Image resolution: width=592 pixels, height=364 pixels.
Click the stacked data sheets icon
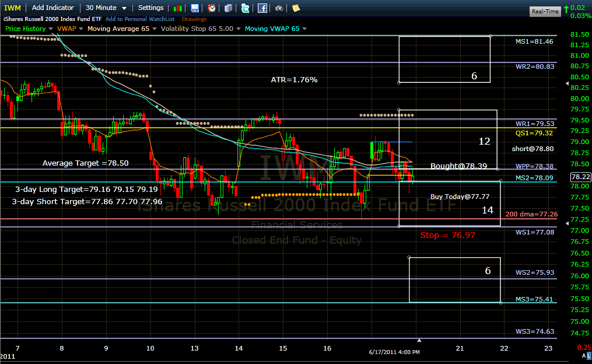tap(228, 8)
